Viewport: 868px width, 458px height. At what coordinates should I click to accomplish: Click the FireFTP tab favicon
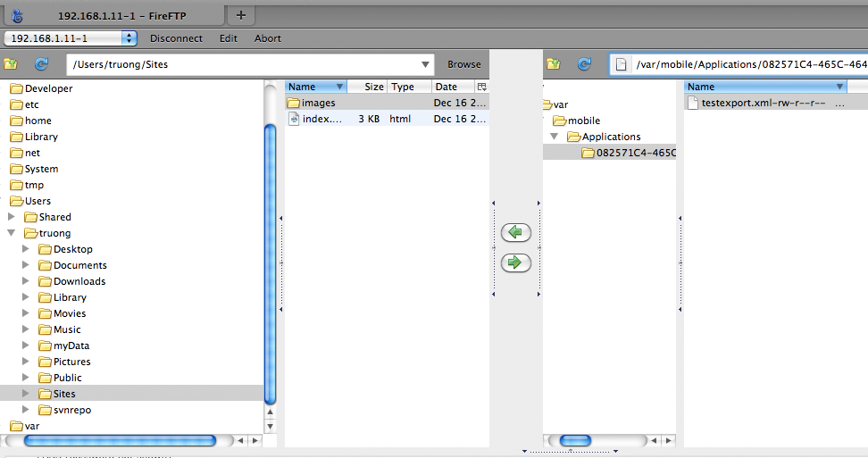(17, 16)
